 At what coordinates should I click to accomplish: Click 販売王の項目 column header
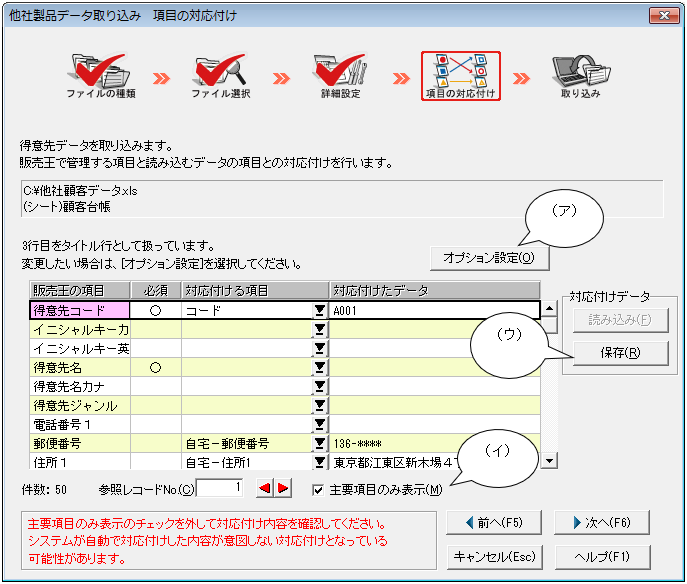pos(80,290)
